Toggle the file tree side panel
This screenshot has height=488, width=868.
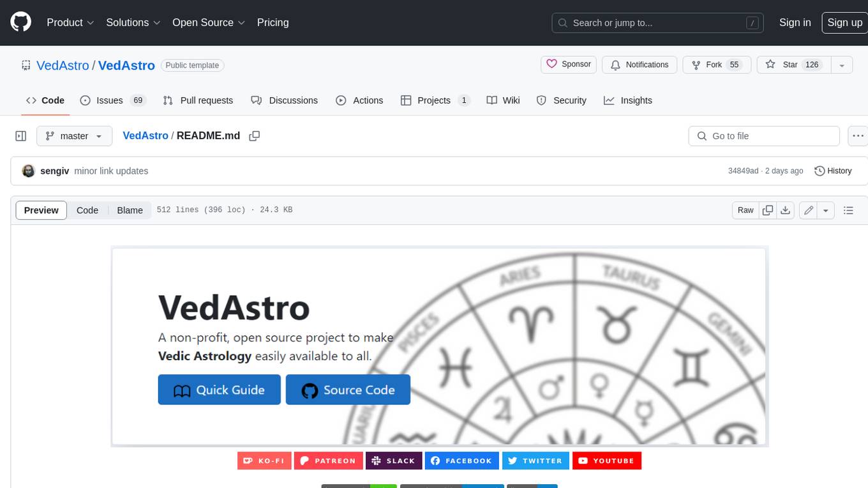(x=21, y=136)
